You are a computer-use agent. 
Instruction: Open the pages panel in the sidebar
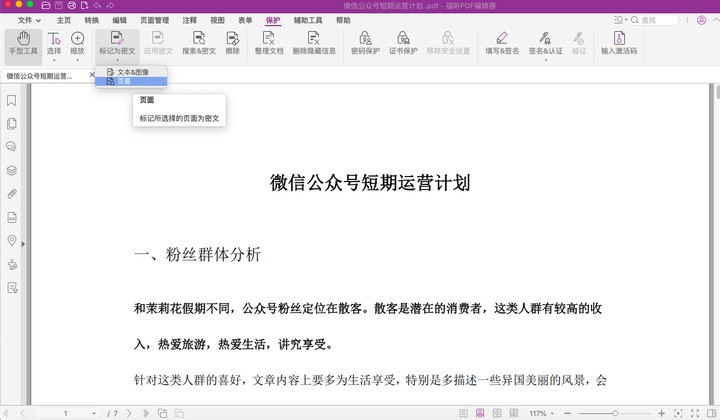coord(11,123)
